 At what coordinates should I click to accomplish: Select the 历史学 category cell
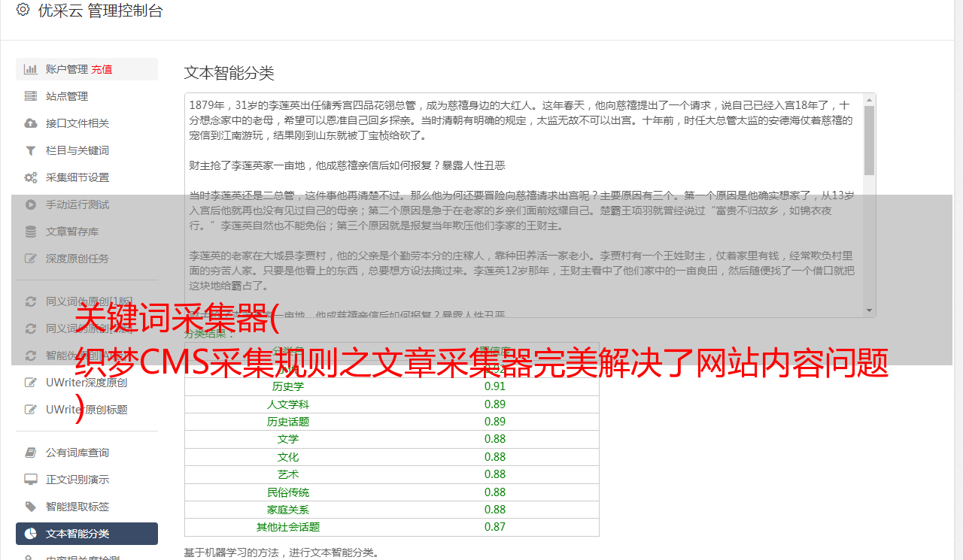click(288, 386)
